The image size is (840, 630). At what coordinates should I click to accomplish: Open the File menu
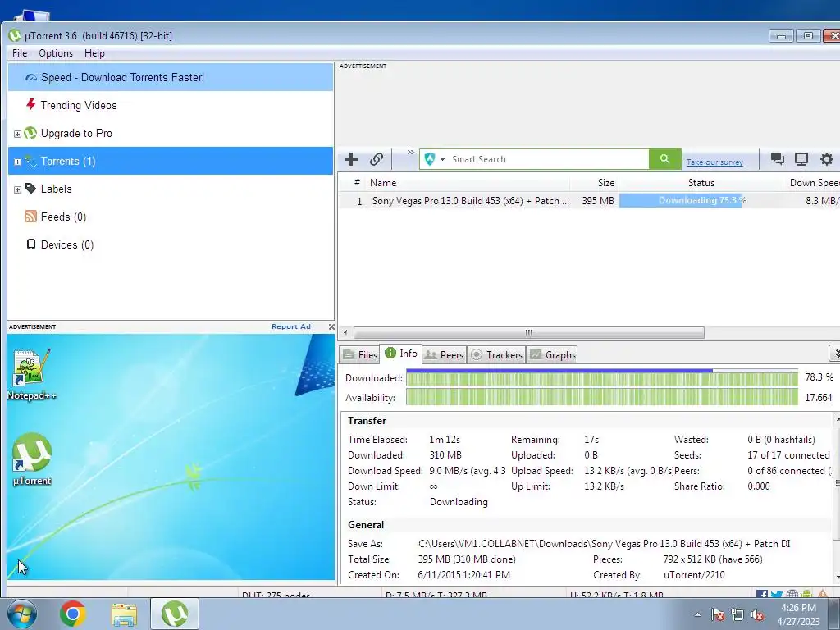tap(20, 53)
